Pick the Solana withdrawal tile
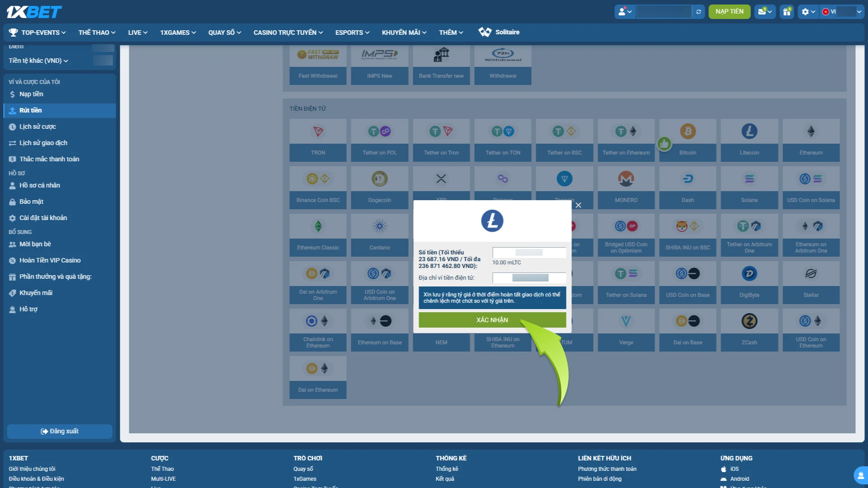 click(x=749, y=188)
